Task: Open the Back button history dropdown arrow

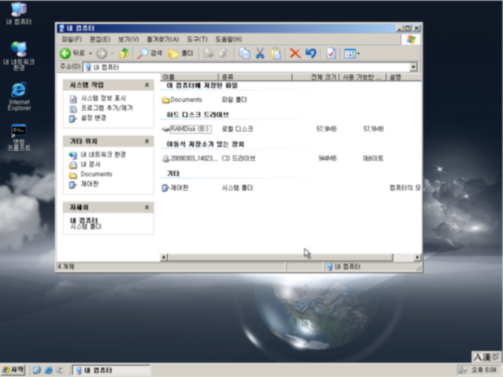Action: pos(90,54)
